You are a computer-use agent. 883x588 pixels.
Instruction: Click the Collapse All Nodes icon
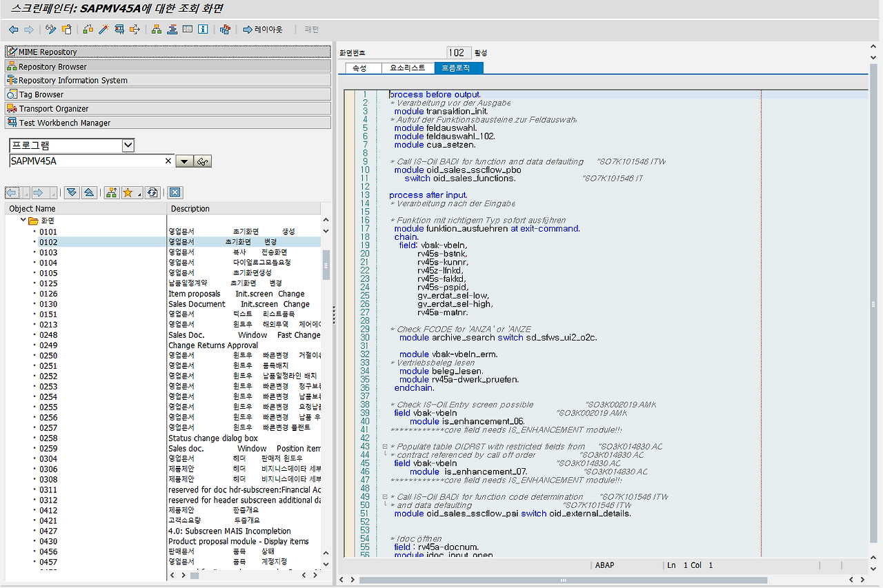(89, 193)
